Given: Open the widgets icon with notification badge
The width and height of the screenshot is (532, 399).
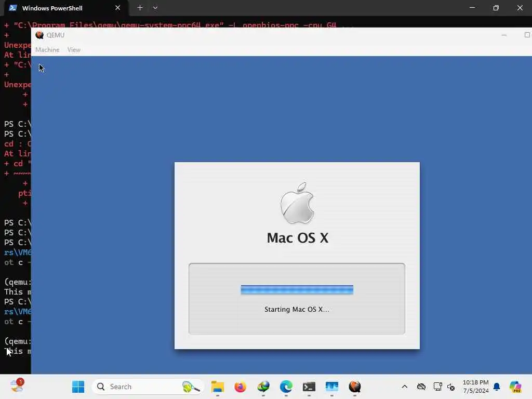Looking at the screenshot, I should click(17, 386).
